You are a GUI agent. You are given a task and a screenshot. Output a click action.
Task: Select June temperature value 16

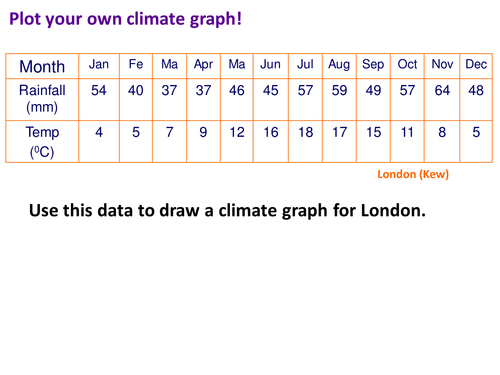click(271, 132)
